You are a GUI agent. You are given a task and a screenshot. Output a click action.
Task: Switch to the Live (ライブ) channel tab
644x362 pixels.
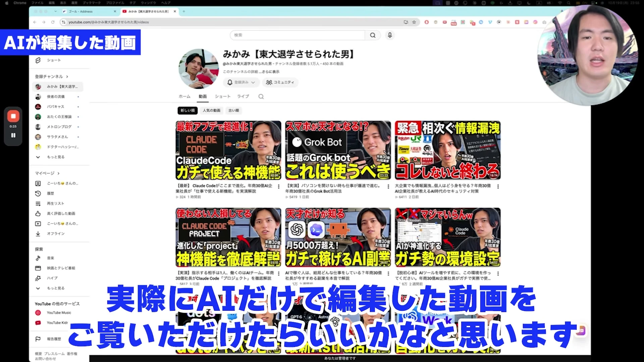point(243,97)
